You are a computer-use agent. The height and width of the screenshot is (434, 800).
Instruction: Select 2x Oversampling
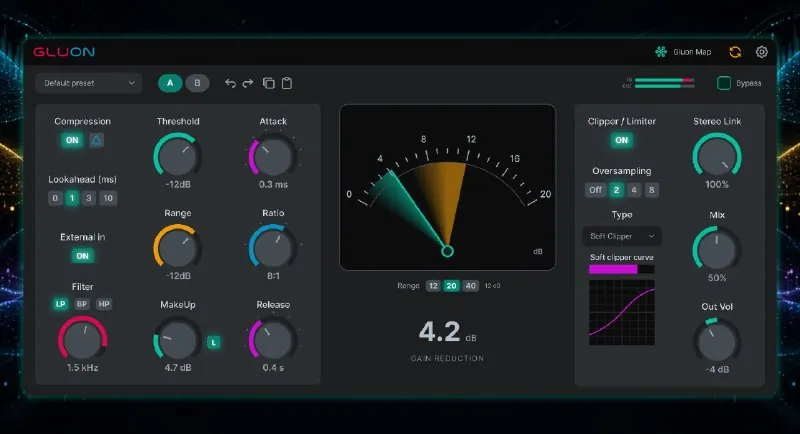(x=616, y=190)
